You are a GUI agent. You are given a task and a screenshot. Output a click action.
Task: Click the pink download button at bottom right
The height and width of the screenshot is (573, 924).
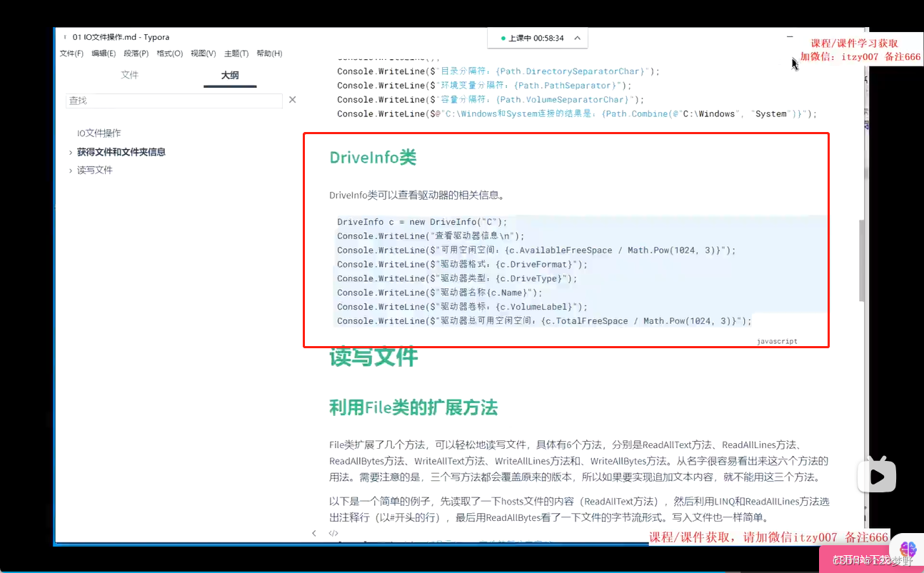[855, 560]
